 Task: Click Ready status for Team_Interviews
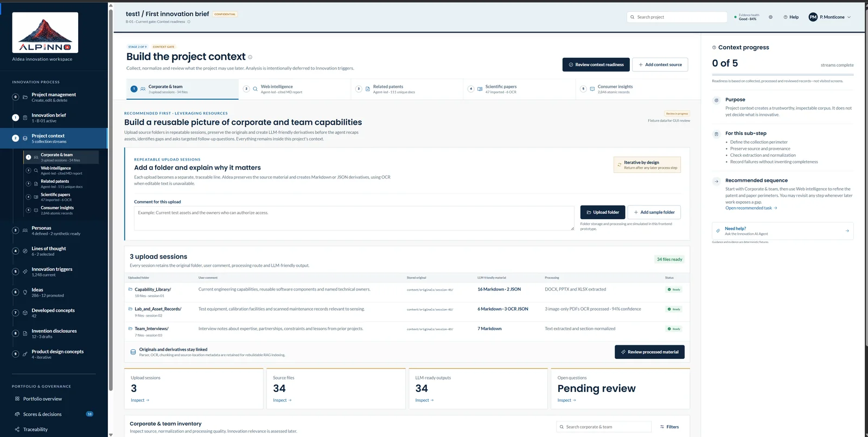(674, 329)
